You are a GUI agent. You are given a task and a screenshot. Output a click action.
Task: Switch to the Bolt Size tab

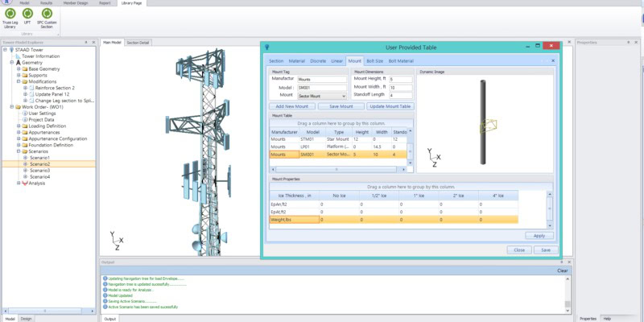(374, 60)
